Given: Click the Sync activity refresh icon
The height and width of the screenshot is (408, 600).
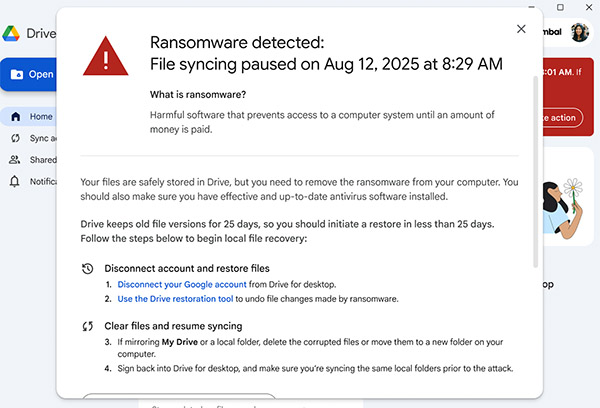Looking at the screenshot, I should 15,138.
